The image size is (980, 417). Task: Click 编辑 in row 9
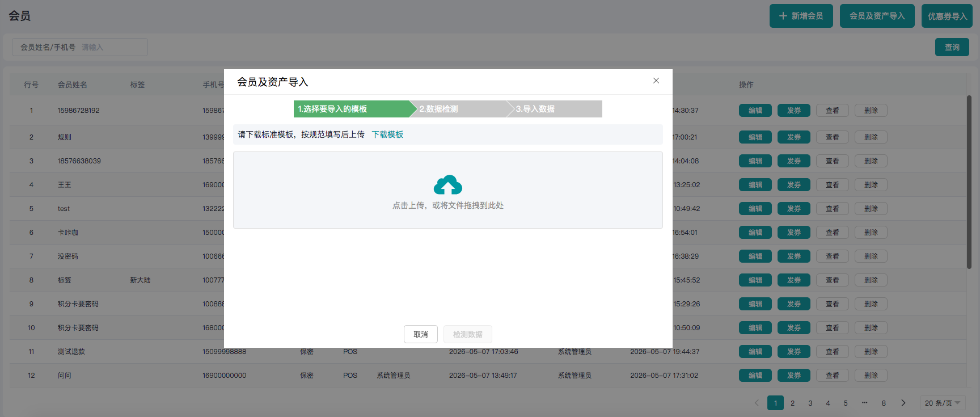tap(755, 304)
